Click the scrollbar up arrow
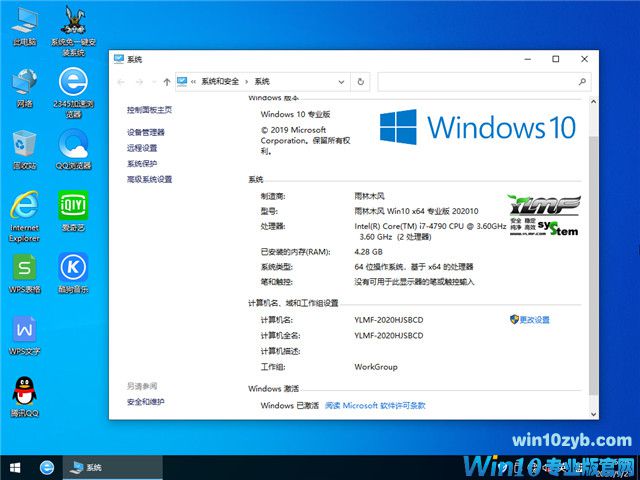The height and width of the screenshot is (480, 640). coord(593,102)
